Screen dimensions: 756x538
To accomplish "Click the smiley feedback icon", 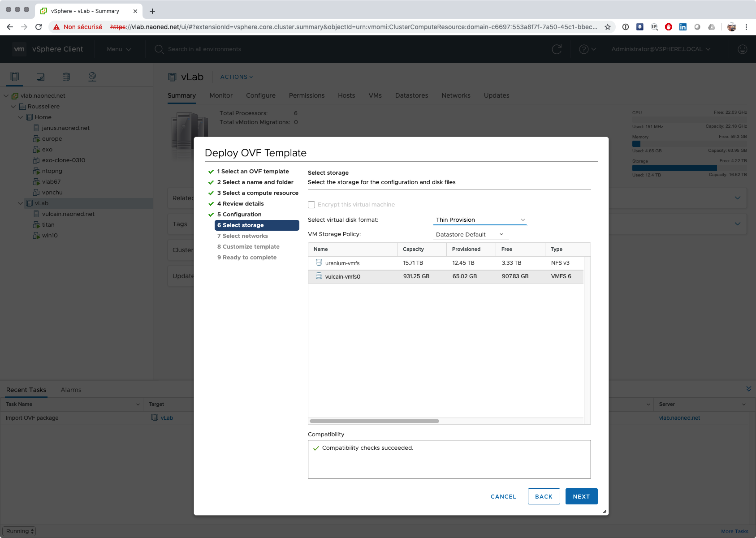I will (742, 49).
